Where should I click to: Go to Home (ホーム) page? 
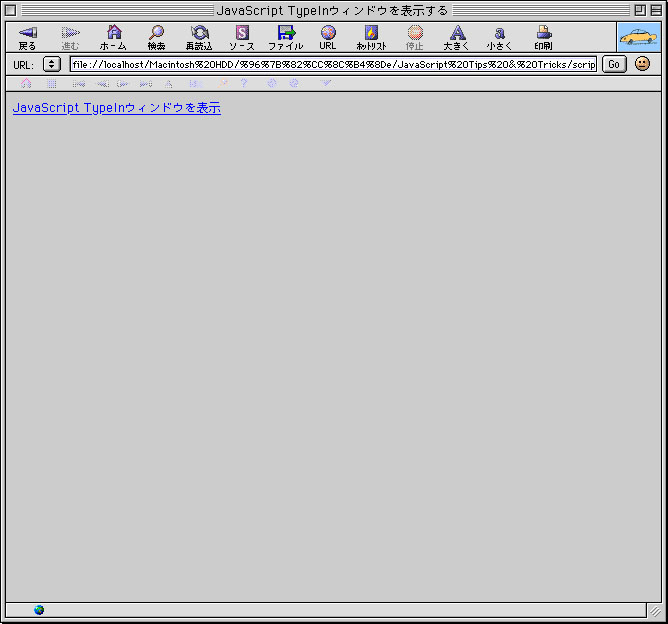[x=113, y=37]
